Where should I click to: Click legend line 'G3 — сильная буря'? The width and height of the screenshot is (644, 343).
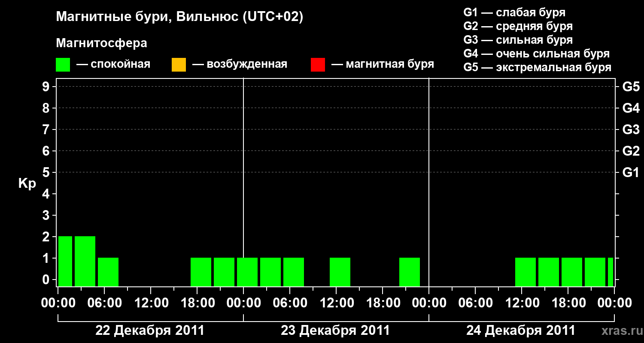tap(518, 40)
